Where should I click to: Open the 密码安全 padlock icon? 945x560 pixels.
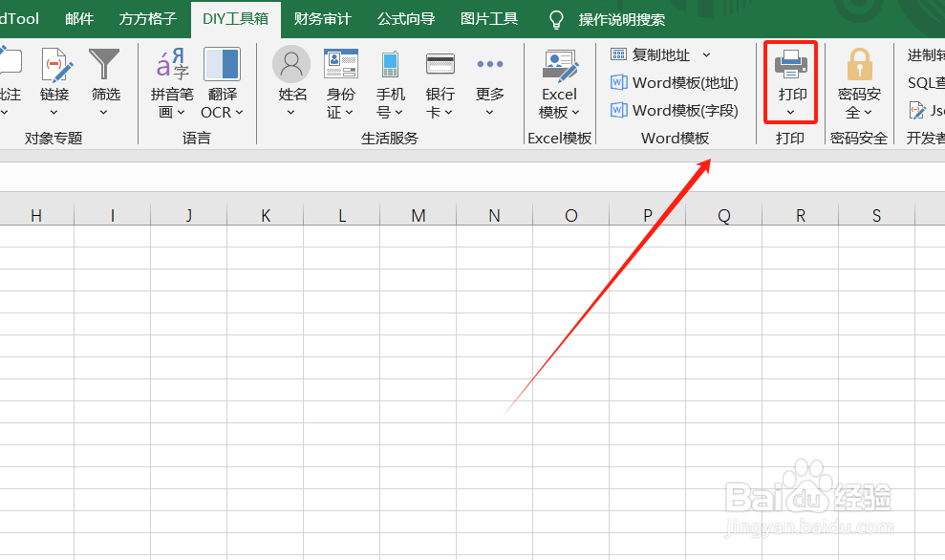[x=860, y=64]
